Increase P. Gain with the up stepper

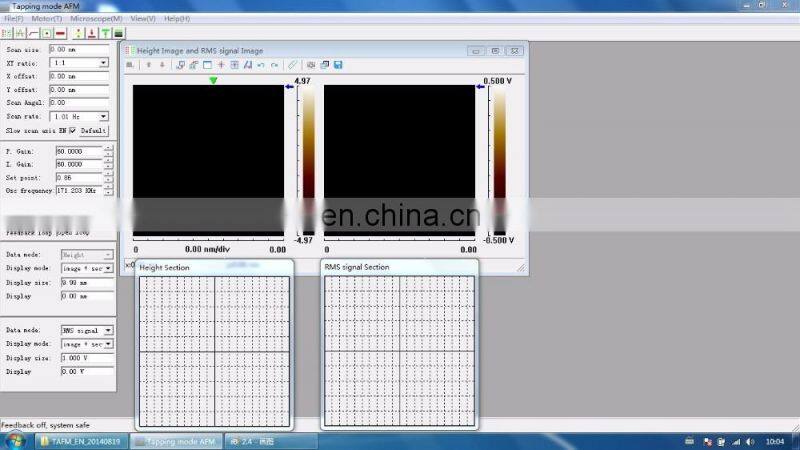point(108,148)
